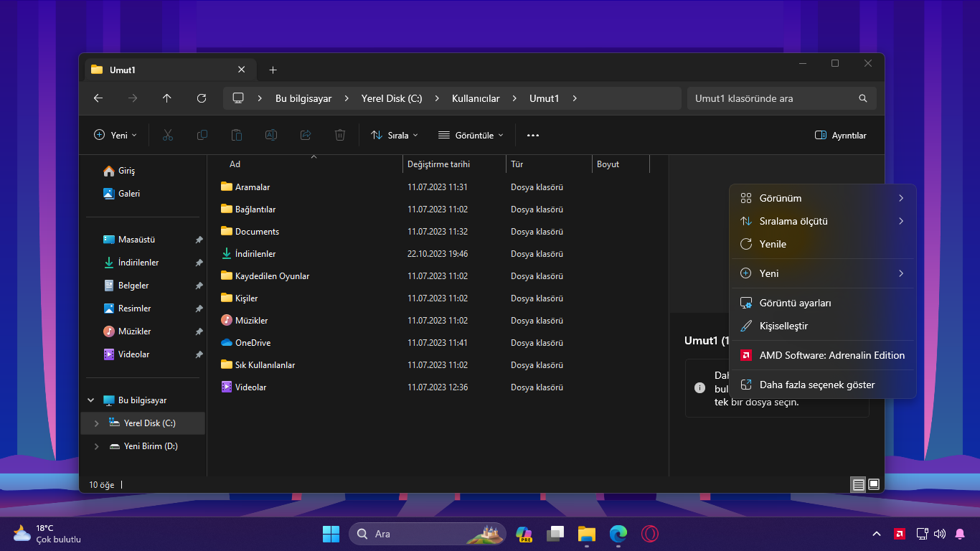
Task: Close the Umut1 tab
Action: pos(241,70)
